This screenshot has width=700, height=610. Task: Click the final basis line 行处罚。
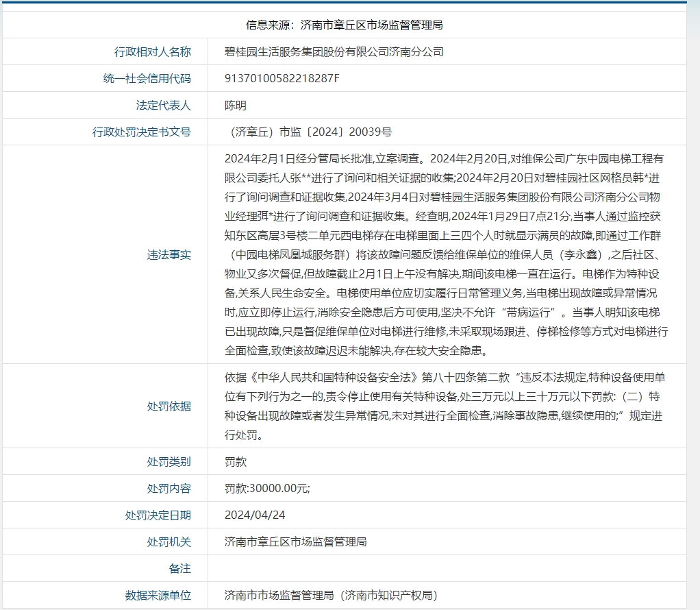(244, 435)
